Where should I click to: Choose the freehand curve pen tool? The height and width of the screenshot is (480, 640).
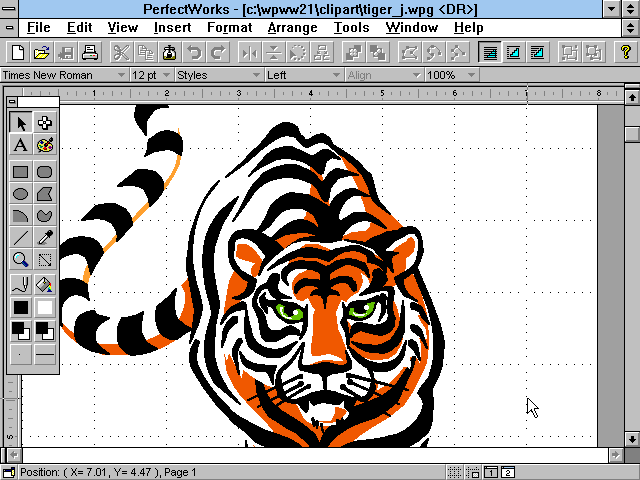[20, 285]
